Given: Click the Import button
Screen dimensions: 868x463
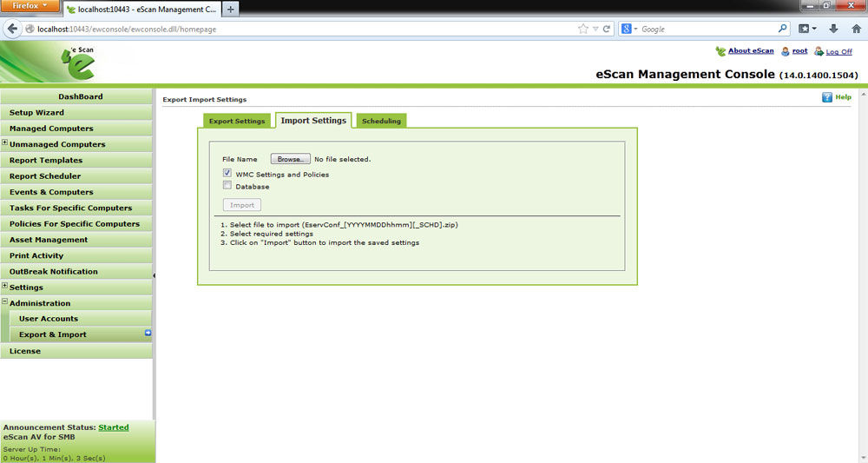Looking at the screenshot, I should point(242,205).
